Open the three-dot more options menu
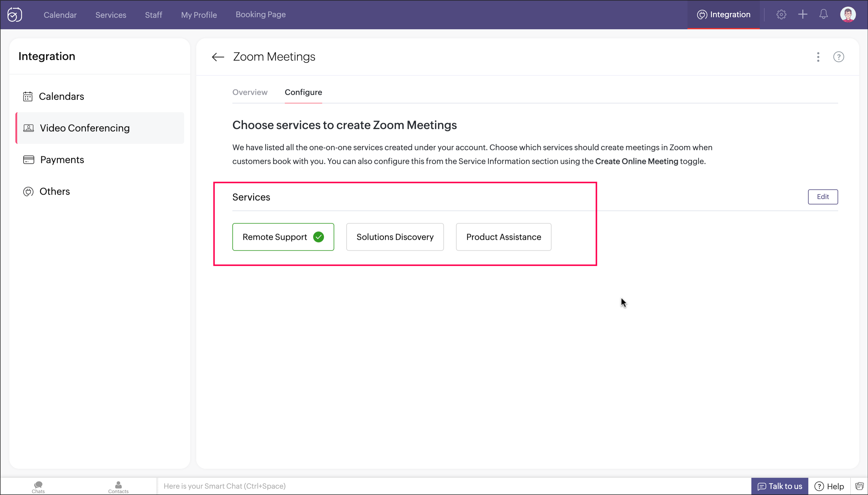 (x=818, y=57)
